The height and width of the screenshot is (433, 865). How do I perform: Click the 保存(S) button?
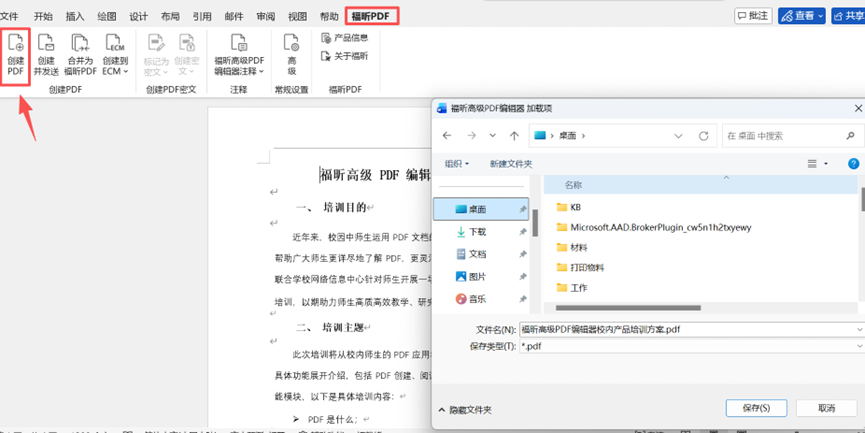pyautogui.click(x=757, y=408)
